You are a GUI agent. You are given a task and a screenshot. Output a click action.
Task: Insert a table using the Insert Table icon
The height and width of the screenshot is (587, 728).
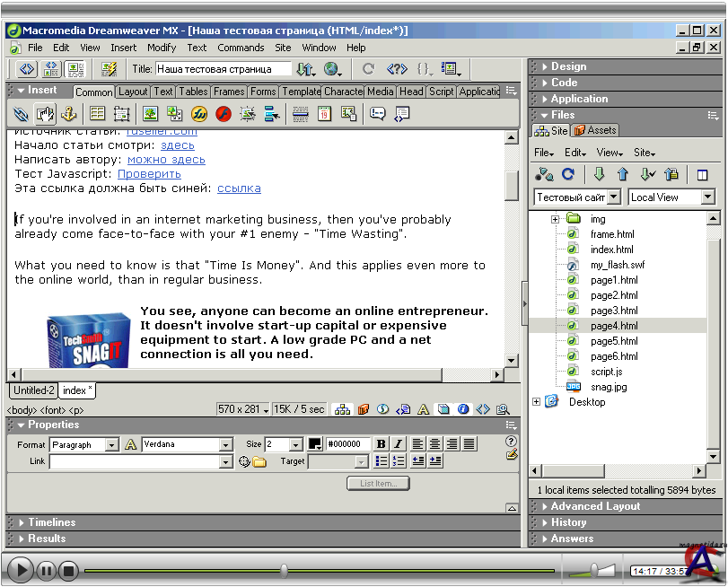[97, 114]
